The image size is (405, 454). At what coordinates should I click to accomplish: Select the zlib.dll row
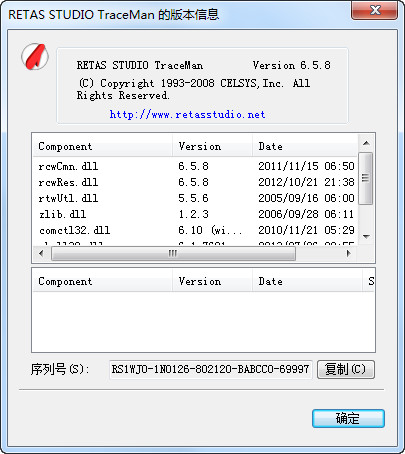pyautogui.click(x=196, y=214)
